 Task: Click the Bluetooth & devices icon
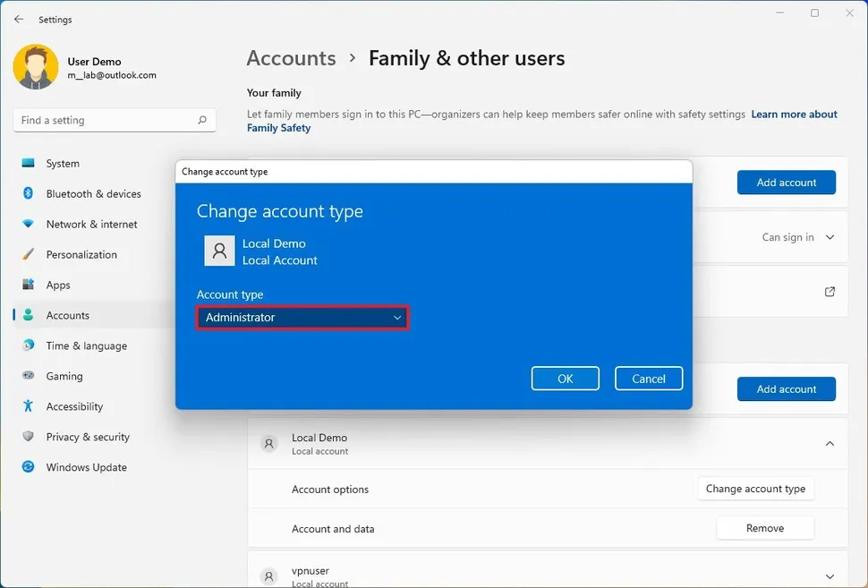click(29, 193)
